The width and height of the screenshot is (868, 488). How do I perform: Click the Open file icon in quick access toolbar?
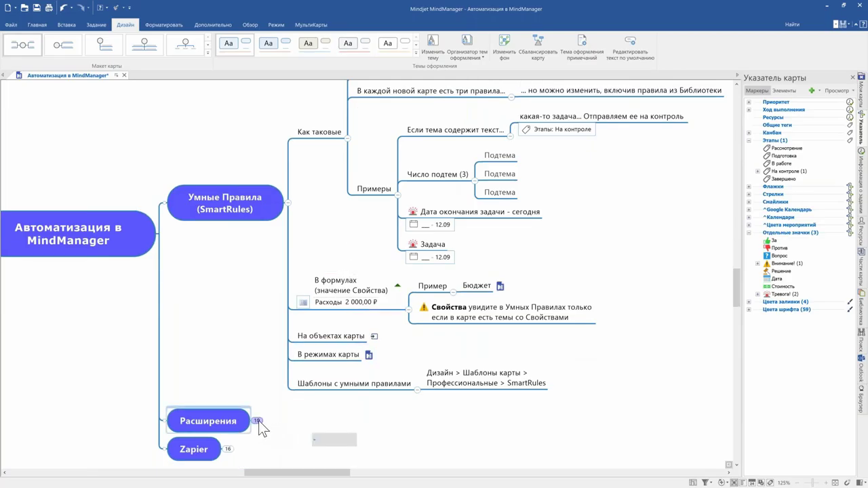click(24, 8)
